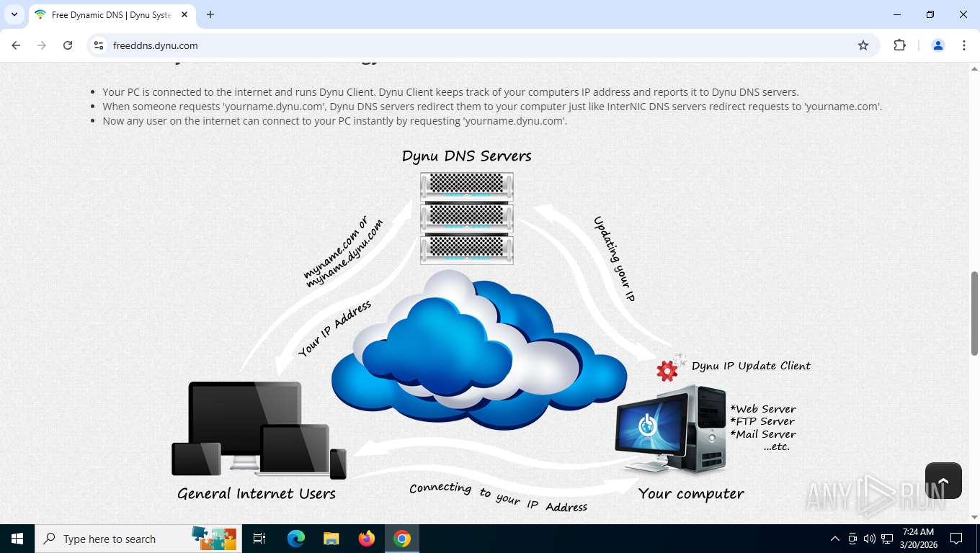
Task: Click the 'Updating your IP' arrow label
Action: (614, 258)
